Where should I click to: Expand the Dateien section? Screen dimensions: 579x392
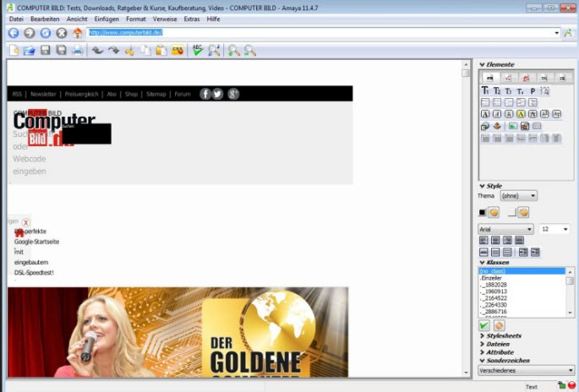click(482, 344)
